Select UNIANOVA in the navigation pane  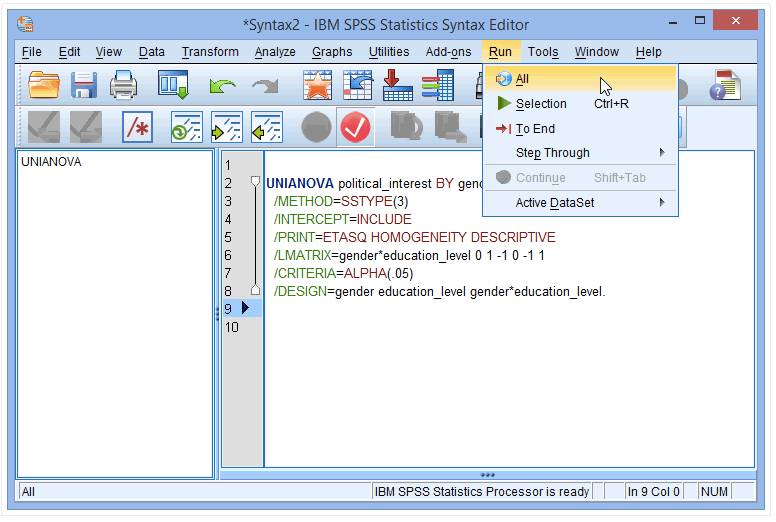pyautogui.click(x=51, y=162)
